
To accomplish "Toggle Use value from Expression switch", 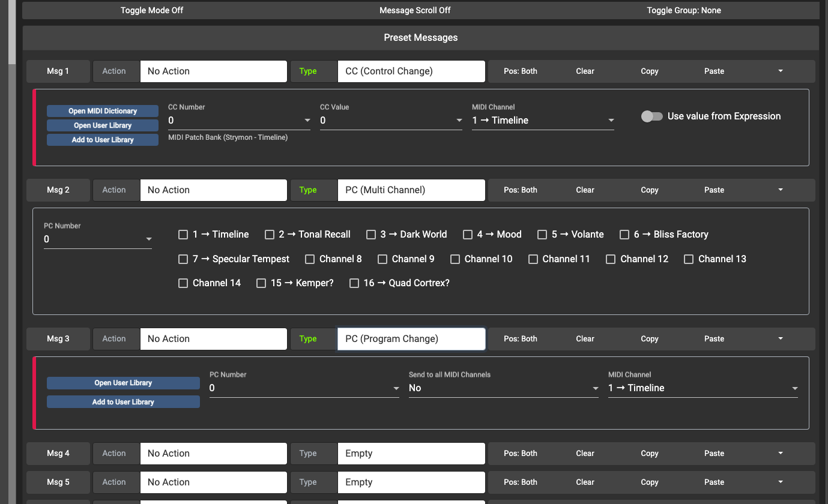I will (x=651, y=116).
